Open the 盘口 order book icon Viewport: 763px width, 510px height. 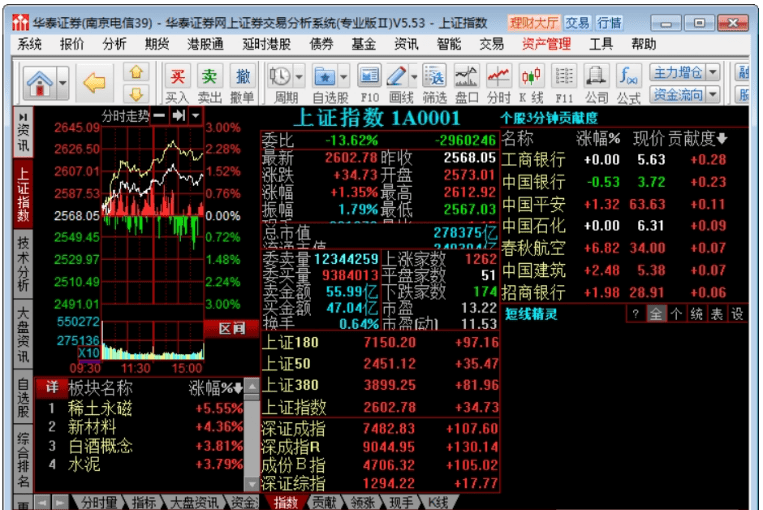click(466, 83)
